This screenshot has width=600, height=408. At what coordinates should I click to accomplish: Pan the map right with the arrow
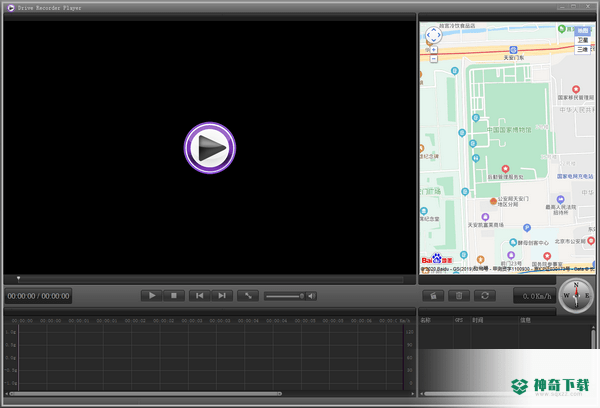[439, 35]
